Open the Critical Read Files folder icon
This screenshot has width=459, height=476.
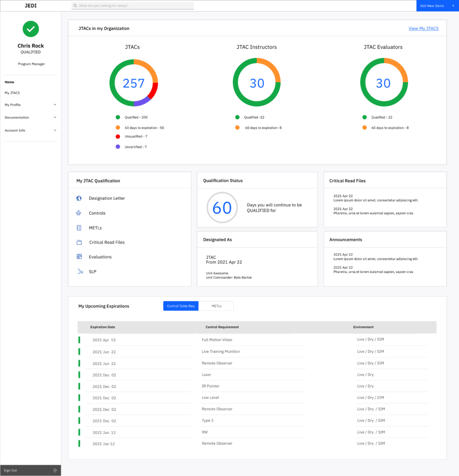coord(79,243)
